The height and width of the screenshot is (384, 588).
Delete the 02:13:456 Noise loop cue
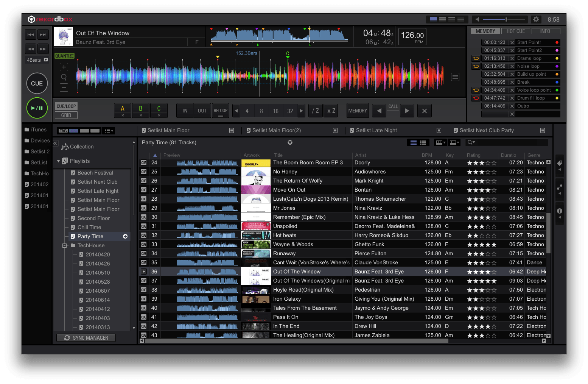pyautogui.click(x=512, y=66)
